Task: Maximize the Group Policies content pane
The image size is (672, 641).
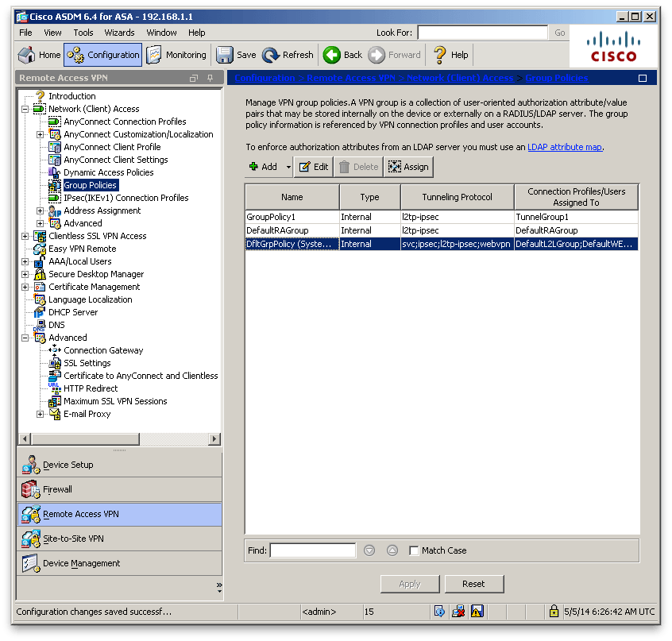Action: [643, 78]
